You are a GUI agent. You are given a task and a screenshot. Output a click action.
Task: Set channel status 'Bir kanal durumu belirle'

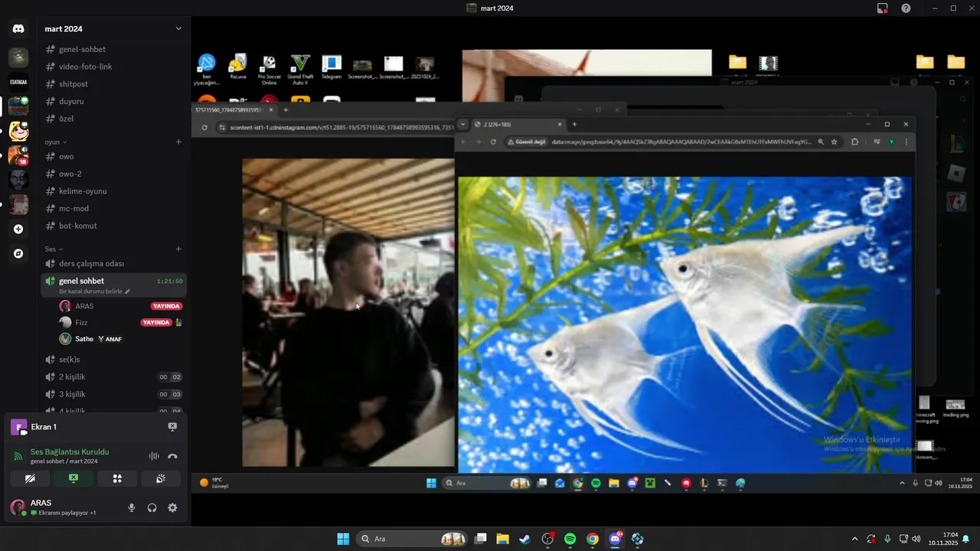(x=95, y=292)
